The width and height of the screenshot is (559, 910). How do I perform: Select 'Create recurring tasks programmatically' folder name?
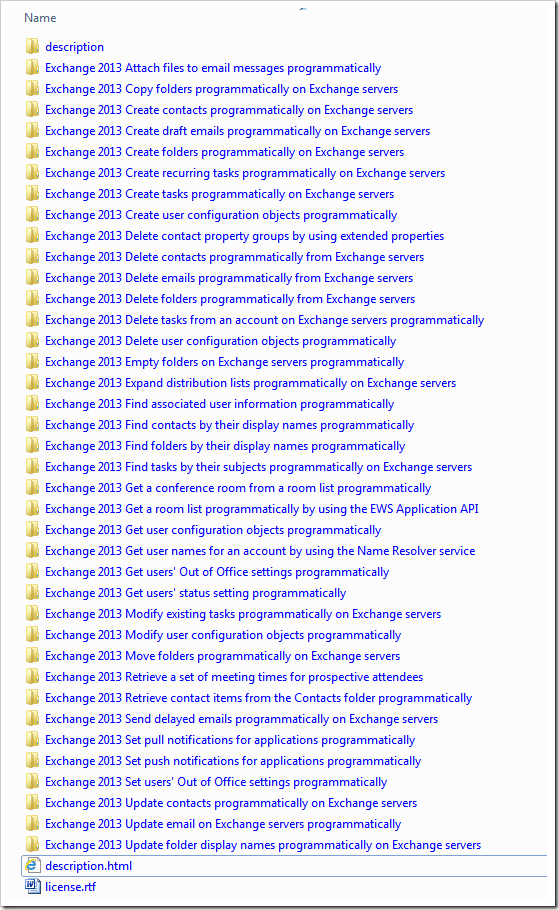pos(245,173)
